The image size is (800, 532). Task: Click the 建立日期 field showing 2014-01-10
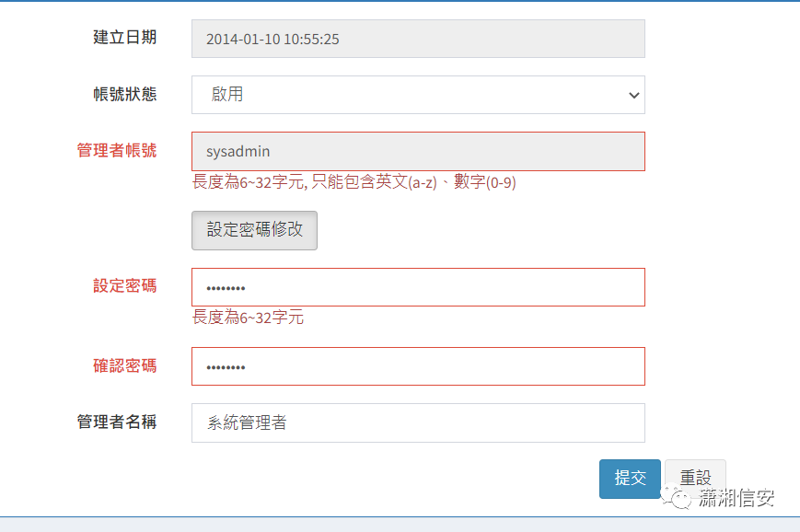pos(418,39)
